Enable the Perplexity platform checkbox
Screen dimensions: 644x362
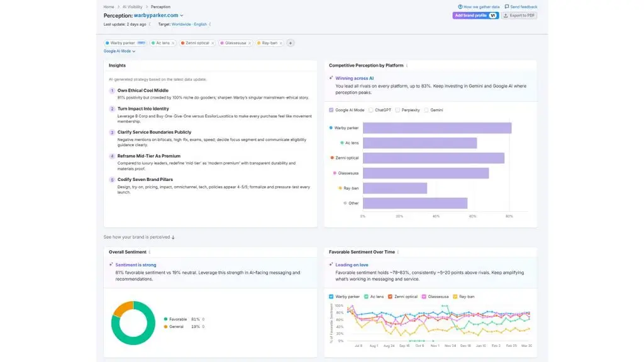[x=397, y=110]
